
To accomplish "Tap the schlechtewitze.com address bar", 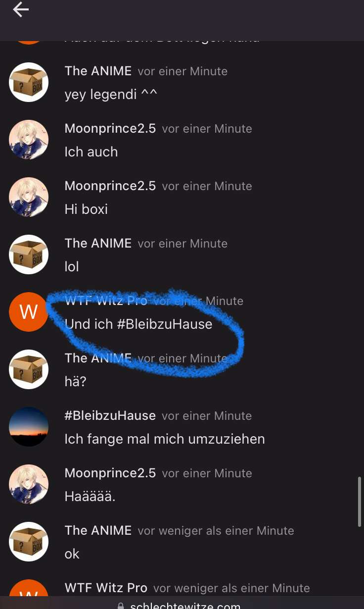I will click(x=182, y=603).
